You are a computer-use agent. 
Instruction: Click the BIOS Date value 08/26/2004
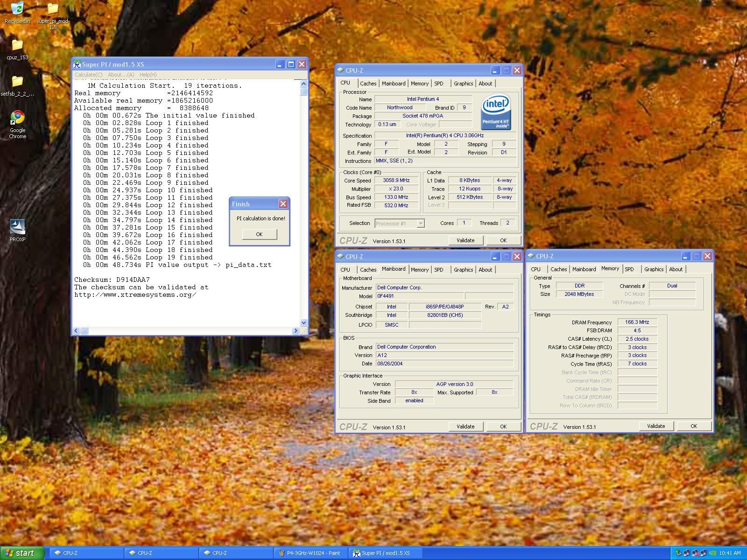(x=444, y=364)
